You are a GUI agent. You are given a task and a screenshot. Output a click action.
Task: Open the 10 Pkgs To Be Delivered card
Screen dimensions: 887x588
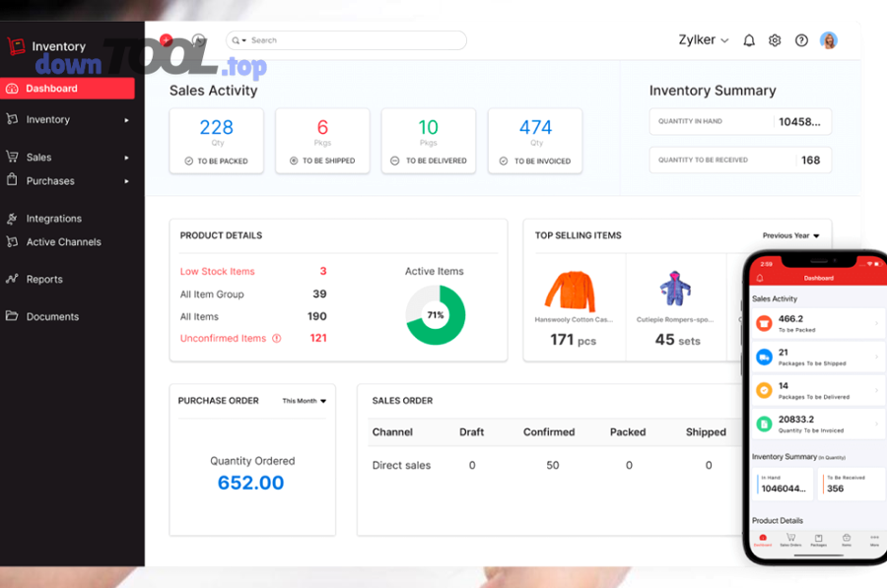coord(429,141)
